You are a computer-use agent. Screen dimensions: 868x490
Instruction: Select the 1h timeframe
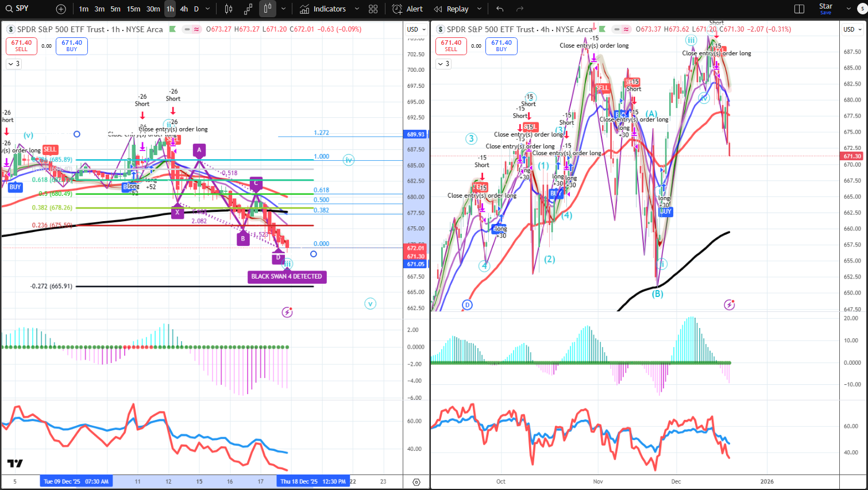click(x=170, y=9)
